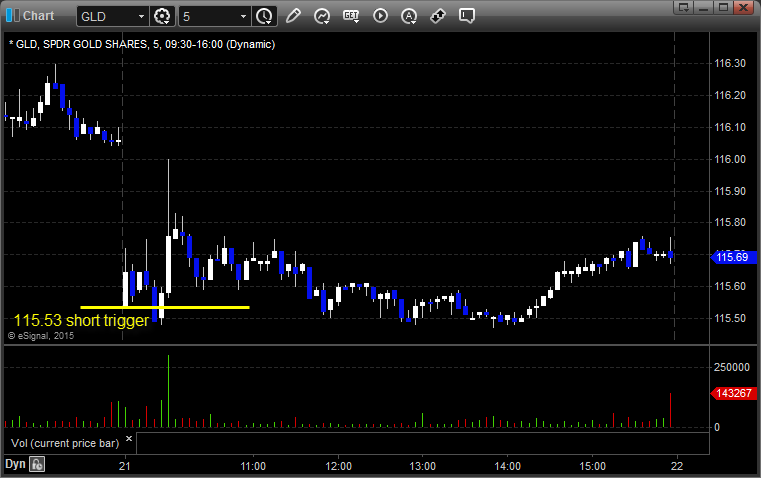Toggle the Dyn time scale lock

37,464
